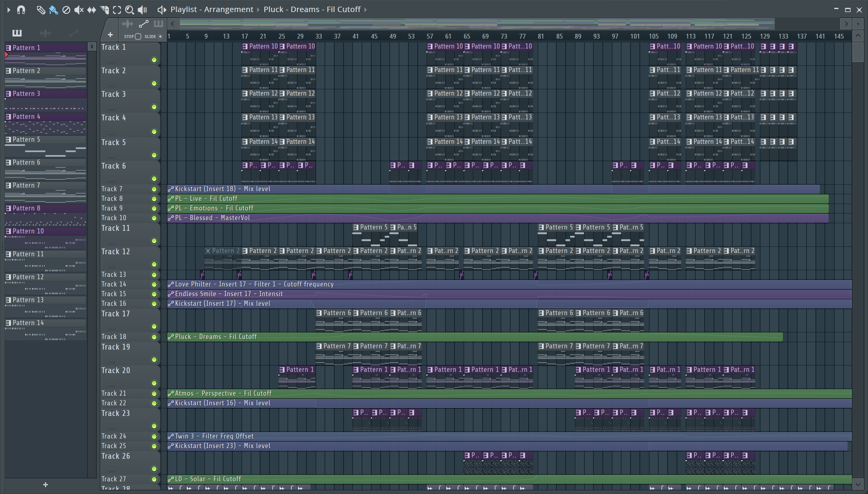The width and height of the screenshot is (868, 494).
Task: Focus audio clips in playlist header
Action: click(127, 24)
